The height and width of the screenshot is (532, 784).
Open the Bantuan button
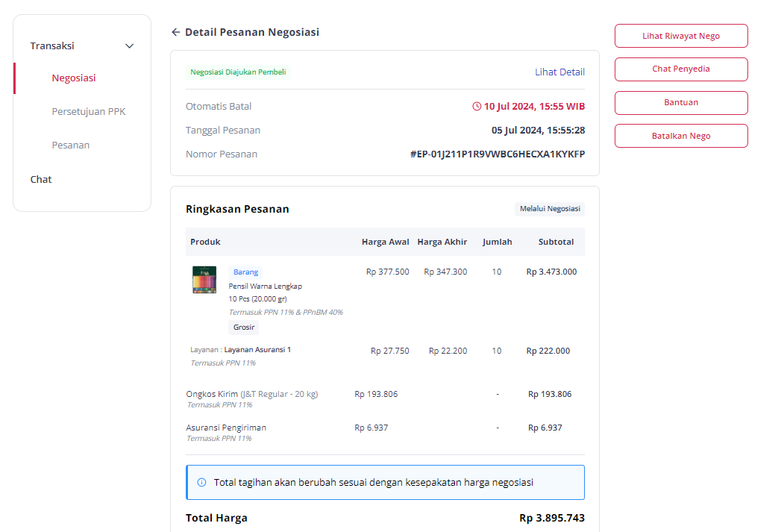coord(681,102)
